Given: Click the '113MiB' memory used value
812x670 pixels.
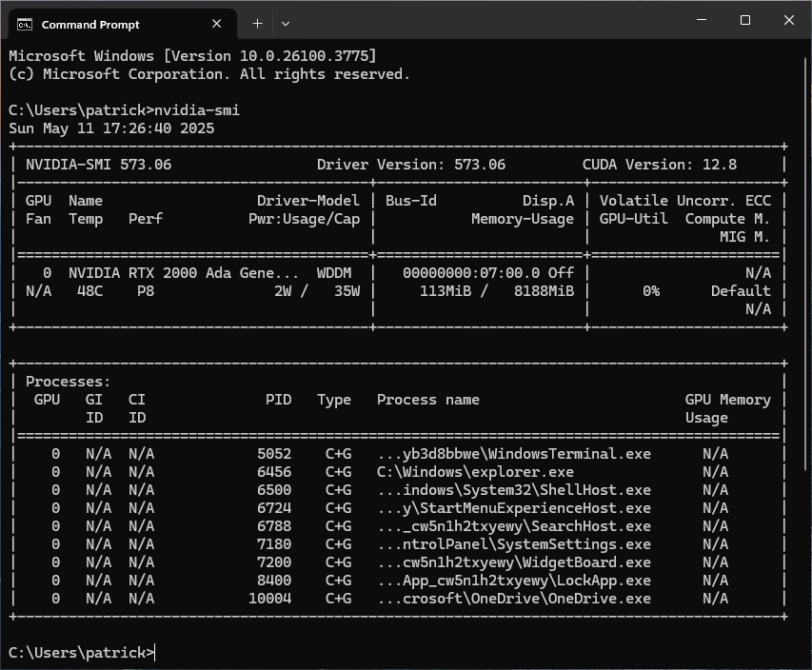Looking at the screenshot, I should (446, 291).
